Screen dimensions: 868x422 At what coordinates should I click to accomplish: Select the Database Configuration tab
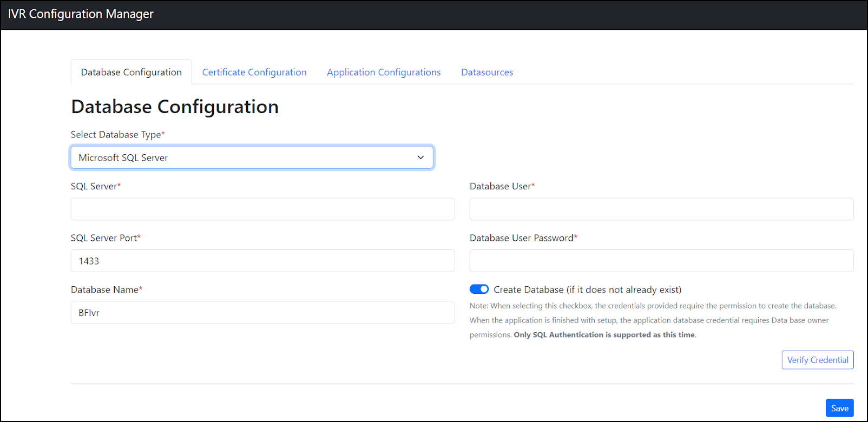(x=131, y=72)
